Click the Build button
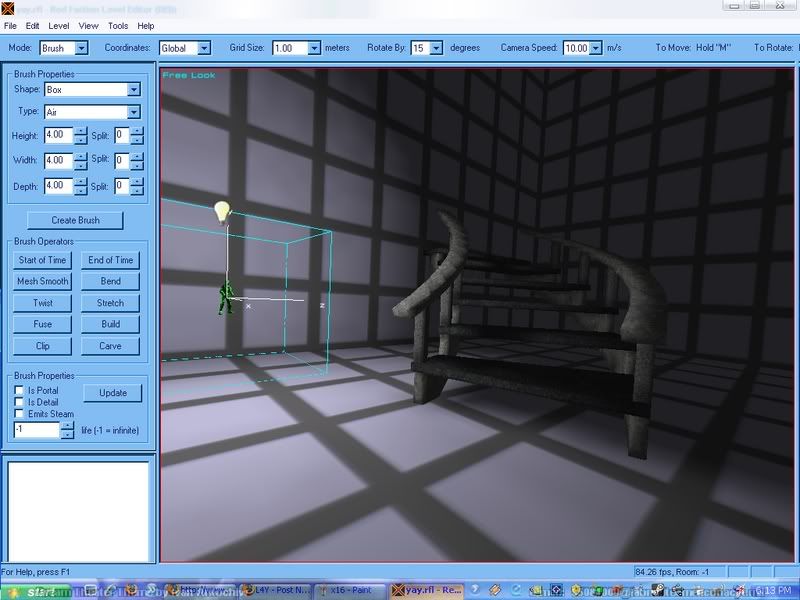The width and height of the screenshot is (800, 600). point(110,324)
